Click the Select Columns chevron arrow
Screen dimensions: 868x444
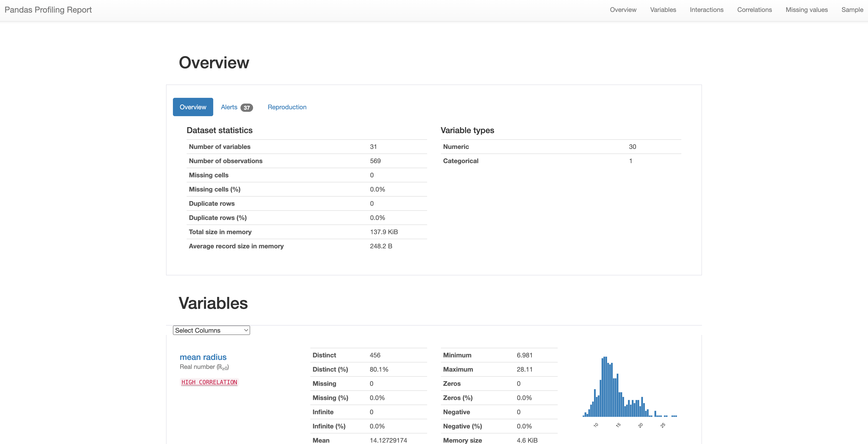pos(246,330)
